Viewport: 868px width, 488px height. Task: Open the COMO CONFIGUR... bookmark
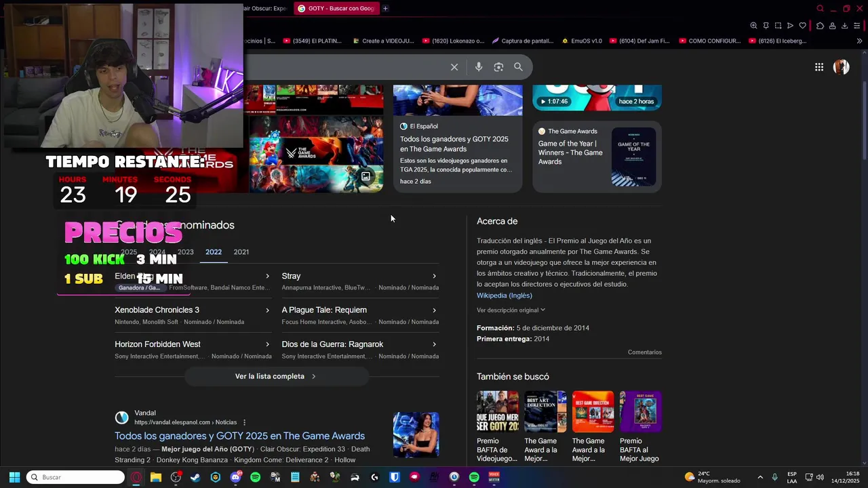point(709,41)
